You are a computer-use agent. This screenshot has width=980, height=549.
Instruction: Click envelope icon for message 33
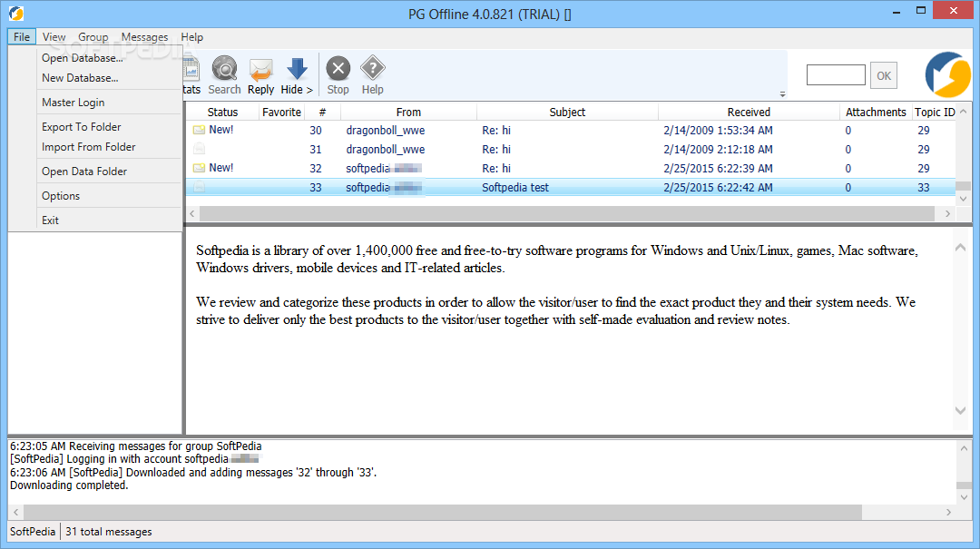[199, 187]
